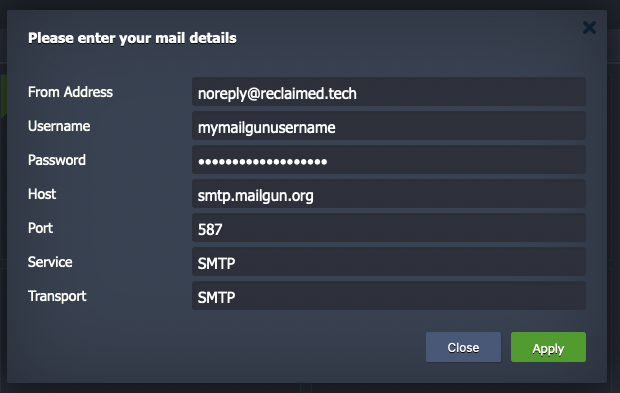This screenshot has width=620, height=393.
Task: Click the Host field showing smtp.mailgun.org
Action: click(x=389, y=194)
